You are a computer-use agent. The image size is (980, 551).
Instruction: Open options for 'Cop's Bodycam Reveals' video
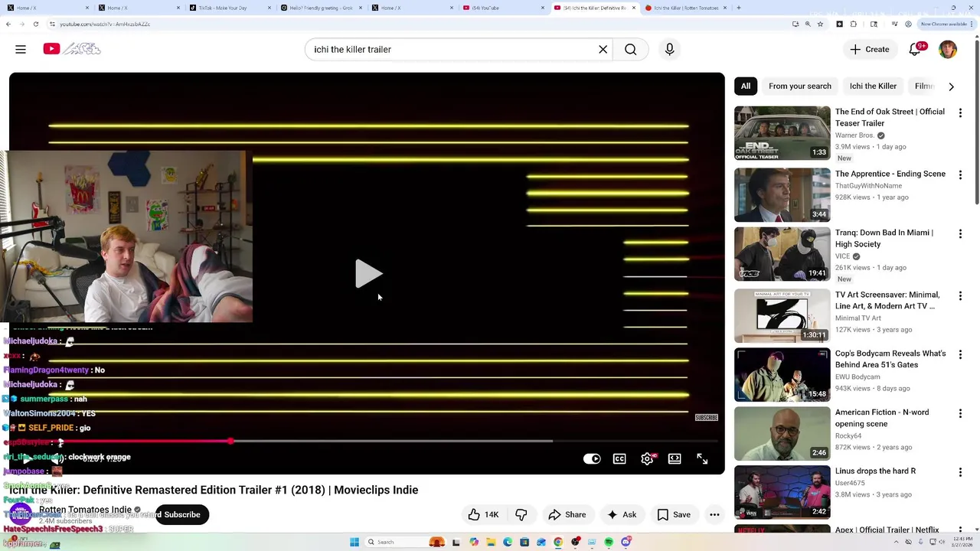[x=960, y=354]
